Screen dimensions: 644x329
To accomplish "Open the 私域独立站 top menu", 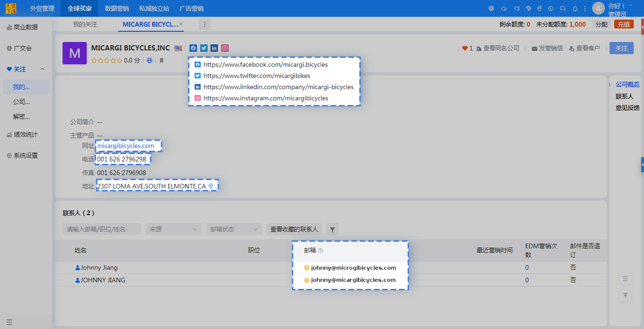I will (x=154, y=8).
